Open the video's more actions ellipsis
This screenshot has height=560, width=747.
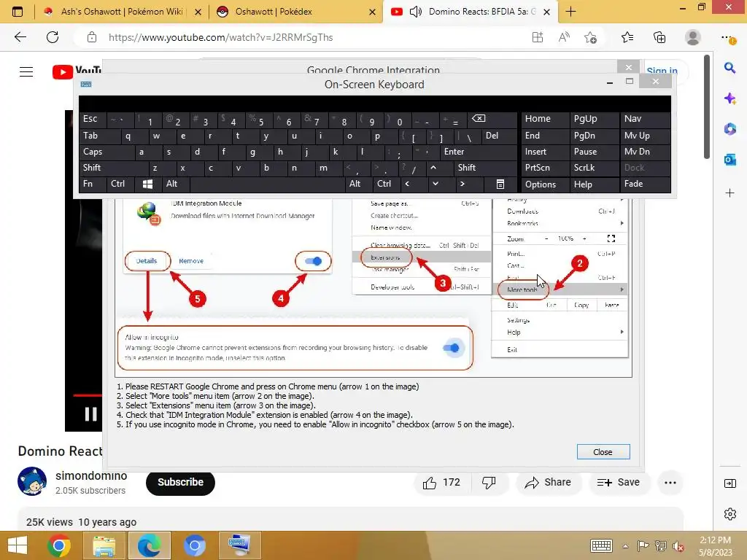tap(670, 483)
